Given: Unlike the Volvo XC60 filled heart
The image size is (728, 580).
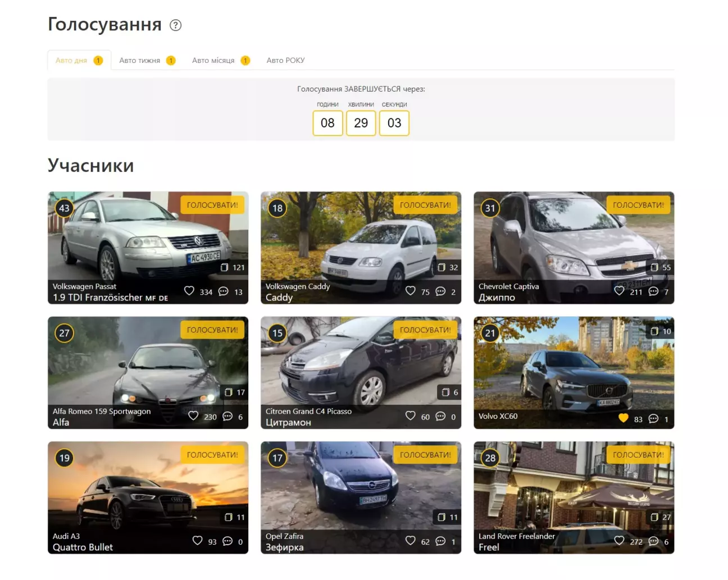Looking at the screenshot, I should tap(623, 418).
